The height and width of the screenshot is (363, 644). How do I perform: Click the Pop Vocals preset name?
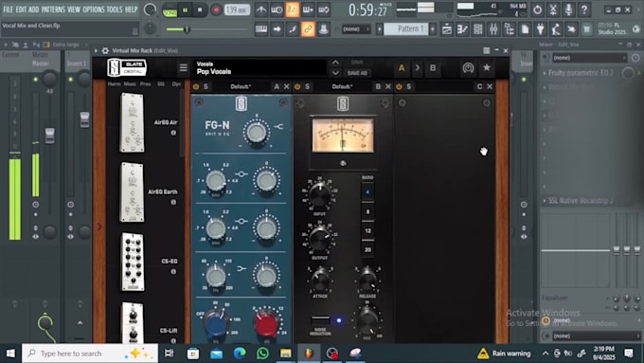[214, 71]
